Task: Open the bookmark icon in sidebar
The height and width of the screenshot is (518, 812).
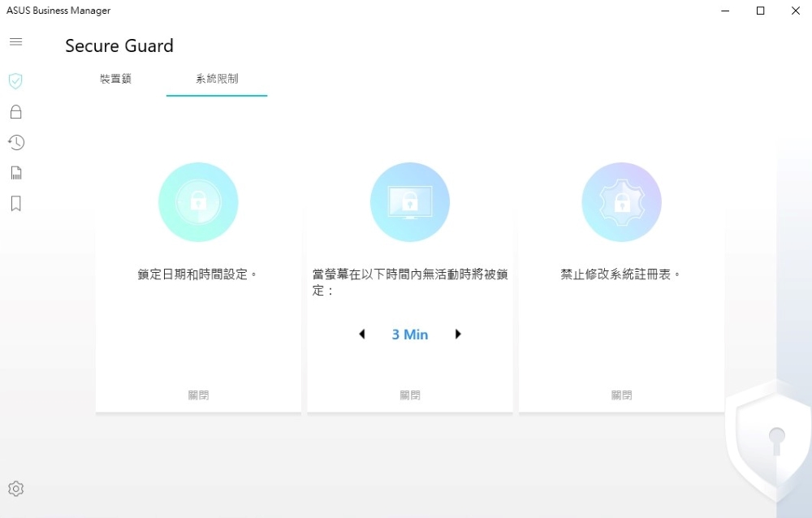Action: [15, 203]
